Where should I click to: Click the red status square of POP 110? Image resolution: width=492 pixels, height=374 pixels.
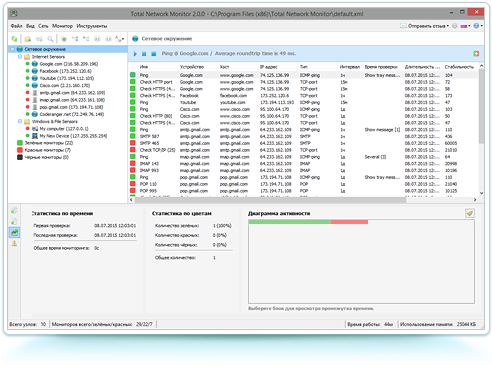(x=133, y=184)
